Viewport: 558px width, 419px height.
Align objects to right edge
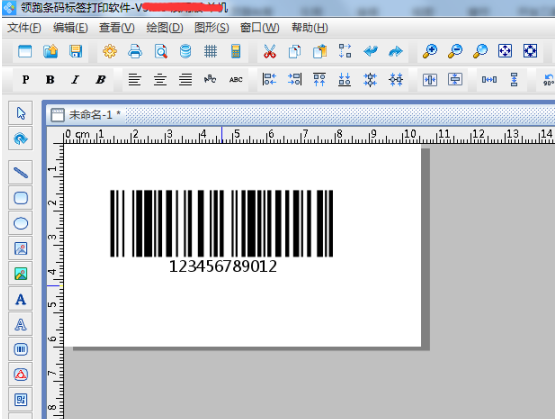click(295, 79)
